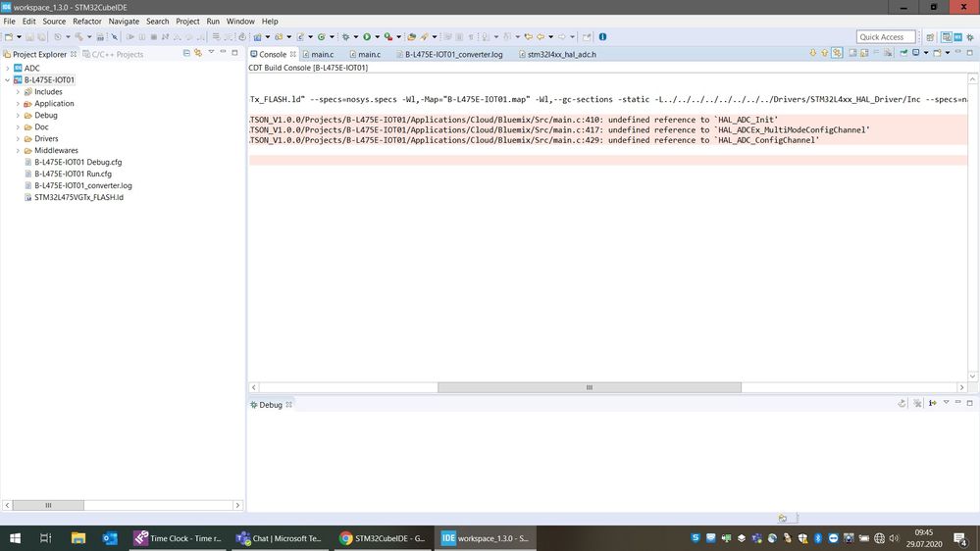The width and height of the screenshot is (980, 551).
Task: Open File Explorer from taskbar
Action: coord(78,538)
